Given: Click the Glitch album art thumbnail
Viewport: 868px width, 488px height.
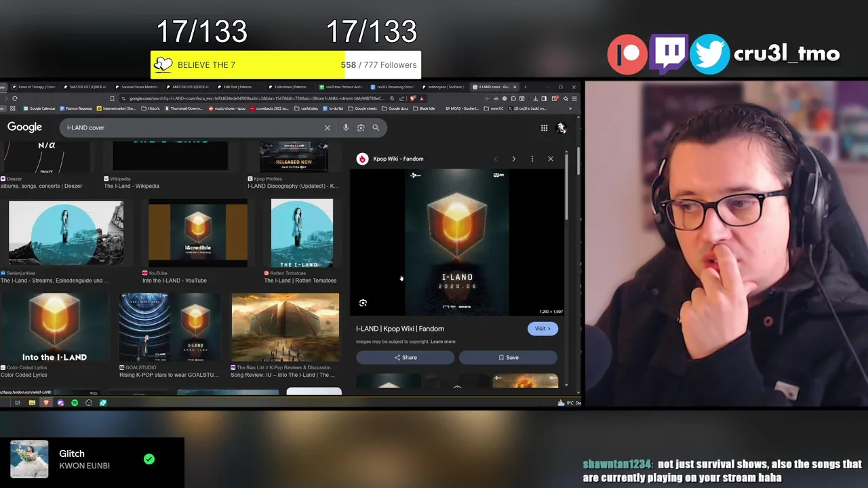Looking at the screenshot, I should (x=29, y=459).
